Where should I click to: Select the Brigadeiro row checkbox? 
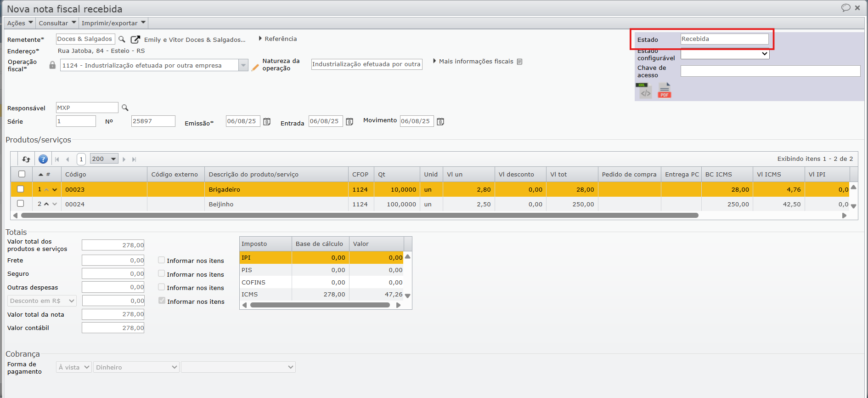pyautogui.click(x=21, y=189)
